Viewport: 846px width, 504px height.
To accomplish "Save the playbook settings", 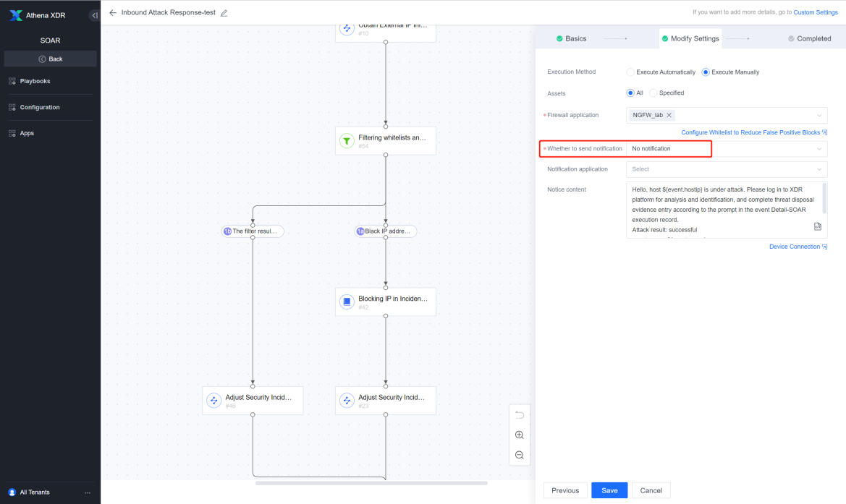I will (x=609, y=490).
